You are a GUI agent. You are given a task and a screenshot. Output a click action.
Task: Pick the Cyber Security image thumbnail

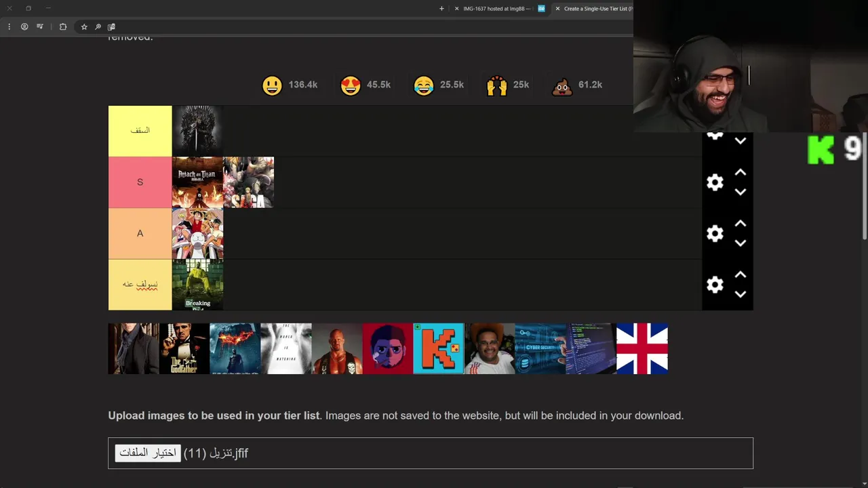click(x=540, y=348)
